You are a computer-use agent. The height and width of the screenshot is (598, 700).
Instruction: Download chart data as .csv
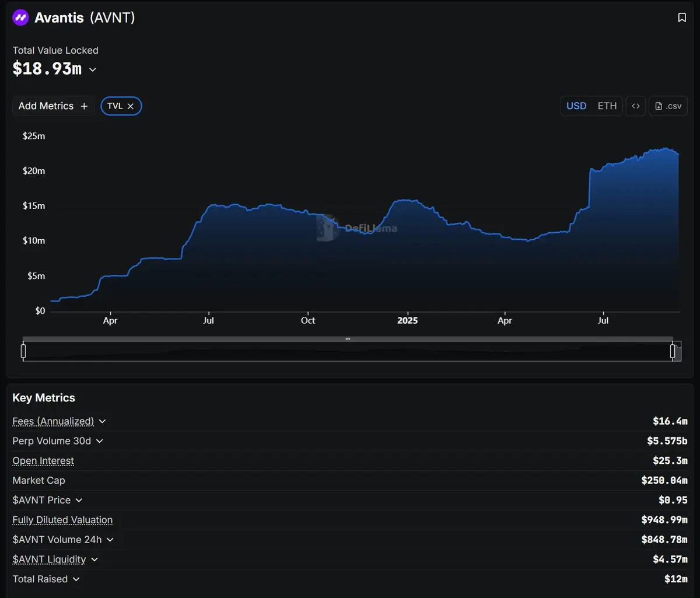pos(668,106)
